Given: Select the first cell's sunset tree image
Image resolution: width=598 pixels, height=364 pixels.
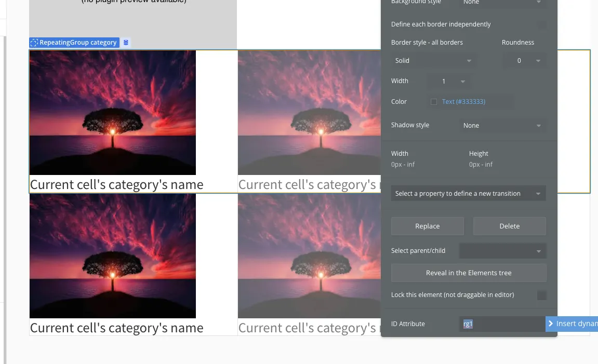Looking at the screenshot, I should click(x=113, y=113).
